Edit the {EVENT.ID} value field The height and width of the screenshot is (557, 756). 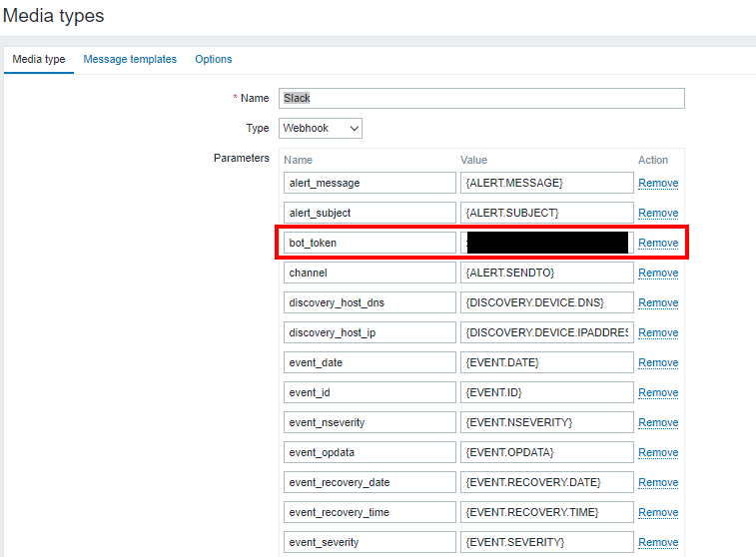click(546, 392)
